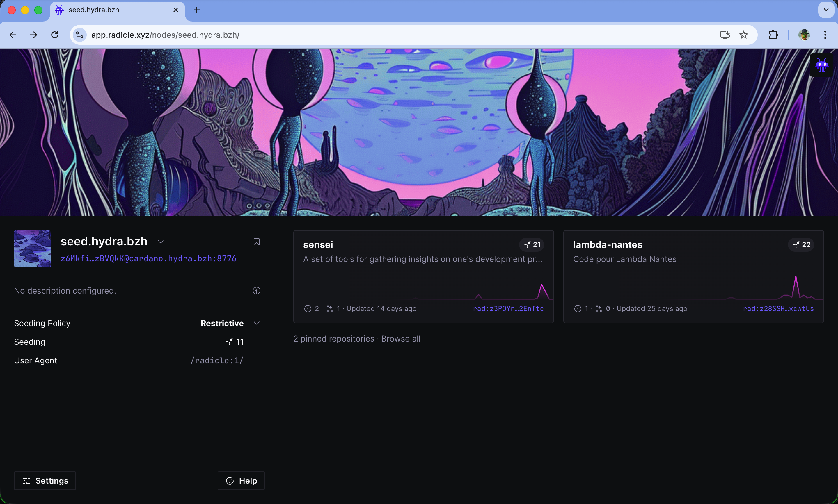838x504 pixels.
Task: Bookmark this page with the star icon
Action: [x=743, y=35]
